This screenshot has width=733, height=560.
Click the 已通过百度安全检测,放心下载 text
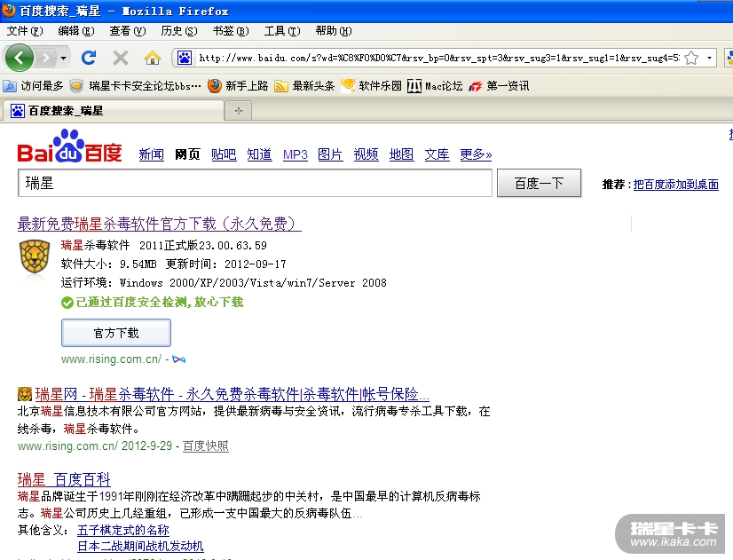pos(160,303)
